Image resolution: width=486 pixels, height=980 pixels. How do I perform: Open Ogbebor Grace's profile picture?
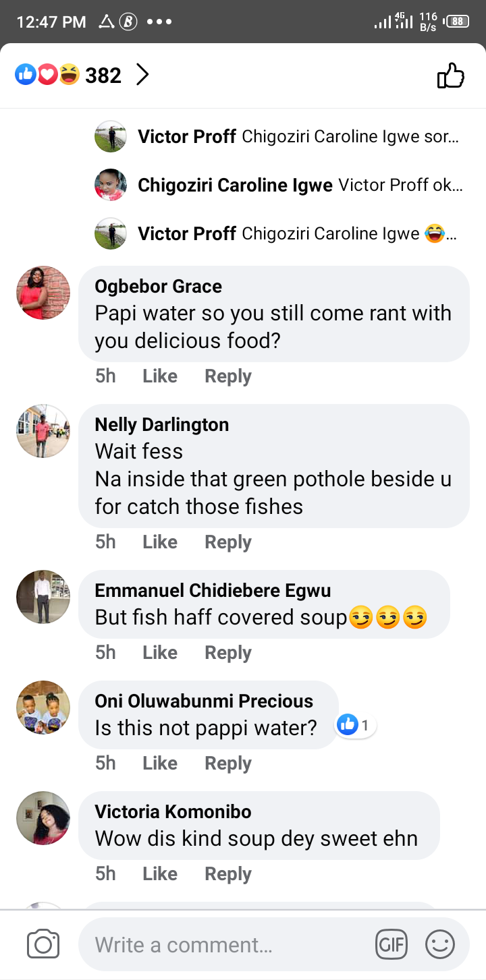tap(43, 293)
